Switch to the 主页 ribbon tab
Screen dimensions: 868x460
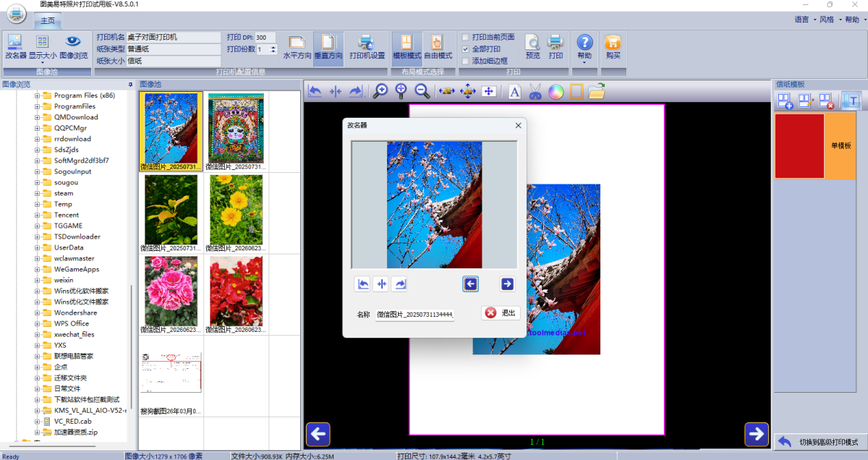47,20
